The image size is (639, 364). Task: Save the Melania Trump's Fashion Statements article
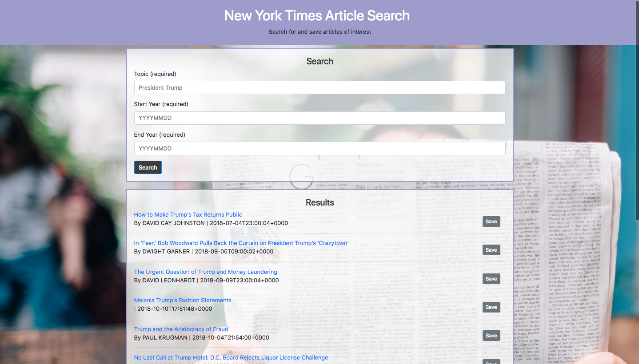coord(491,307)
